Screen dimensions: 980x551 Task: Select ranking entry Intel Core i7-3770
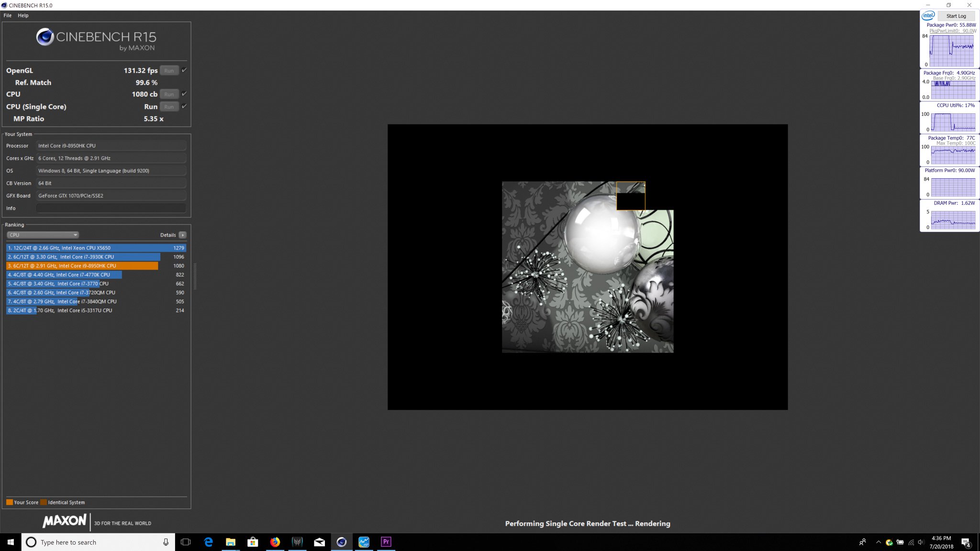96,284
